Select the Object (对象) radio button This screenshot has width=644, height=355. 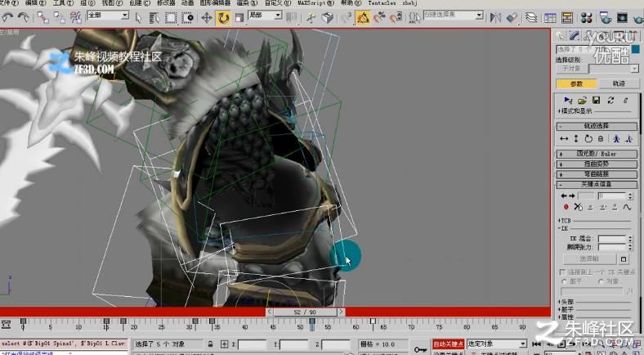[x=602, y=281]
